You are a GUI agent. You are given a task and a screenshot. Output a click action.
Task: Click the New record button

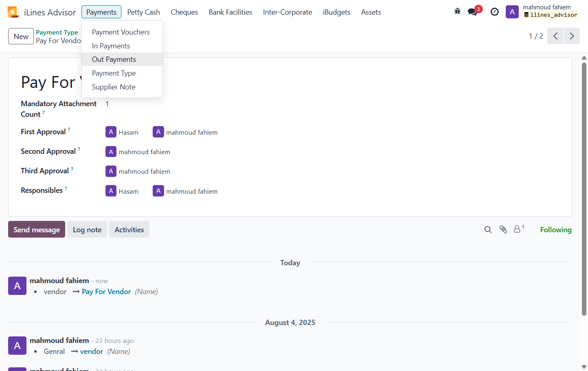[x=21, y=36]
